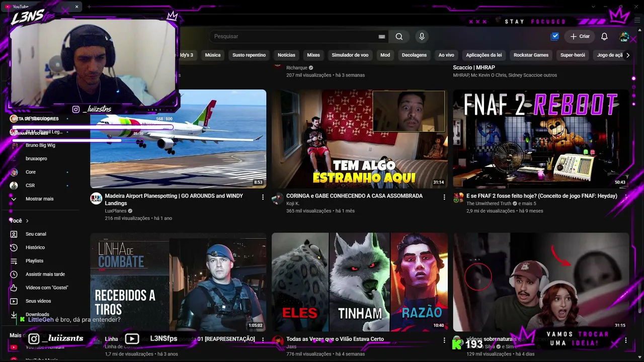Play the Madeira Airport plane thumbnail

(x=178, y=139)
